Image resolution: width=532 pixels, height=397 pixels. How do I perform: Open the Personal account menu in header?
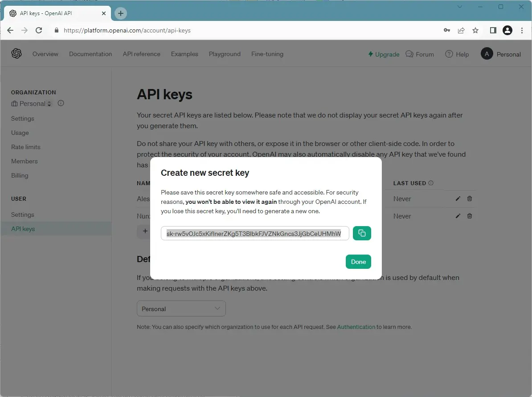[501, 54]
